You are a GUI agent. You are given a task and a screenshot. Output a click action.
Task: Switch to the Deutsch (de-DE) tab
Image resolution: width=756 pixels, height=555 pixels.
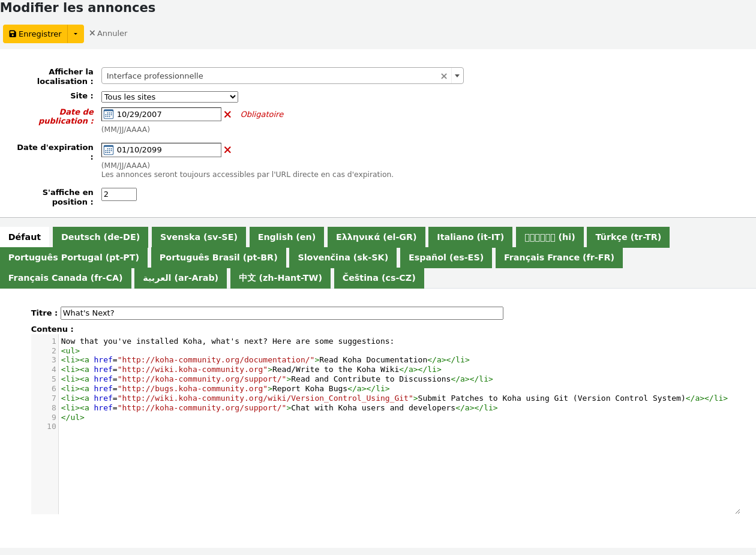[x=100, y=237]
